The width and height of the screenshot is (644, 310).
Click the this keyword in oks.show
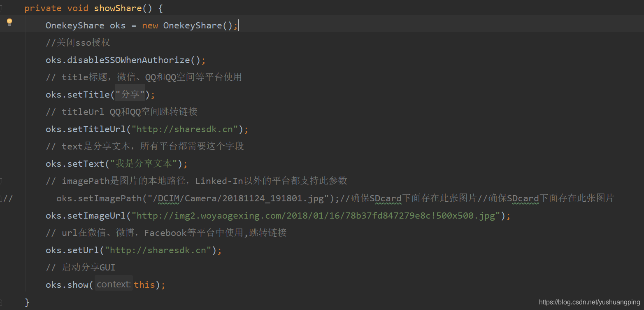(x=144, y=285)
